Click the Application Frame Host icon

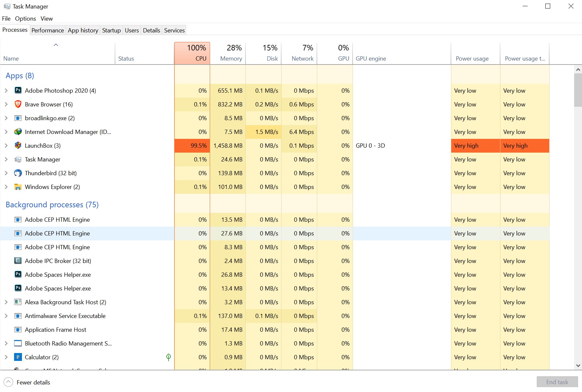[x=18, y=329]
